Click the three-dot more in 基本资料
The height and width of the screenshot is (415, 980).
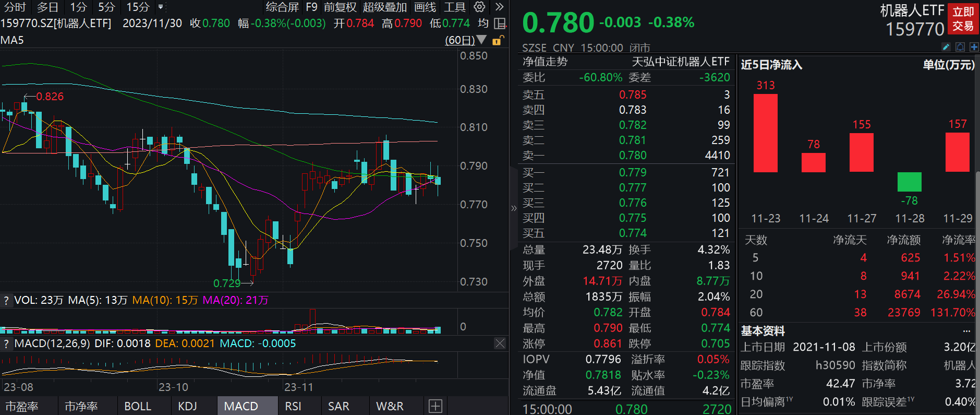966,331
